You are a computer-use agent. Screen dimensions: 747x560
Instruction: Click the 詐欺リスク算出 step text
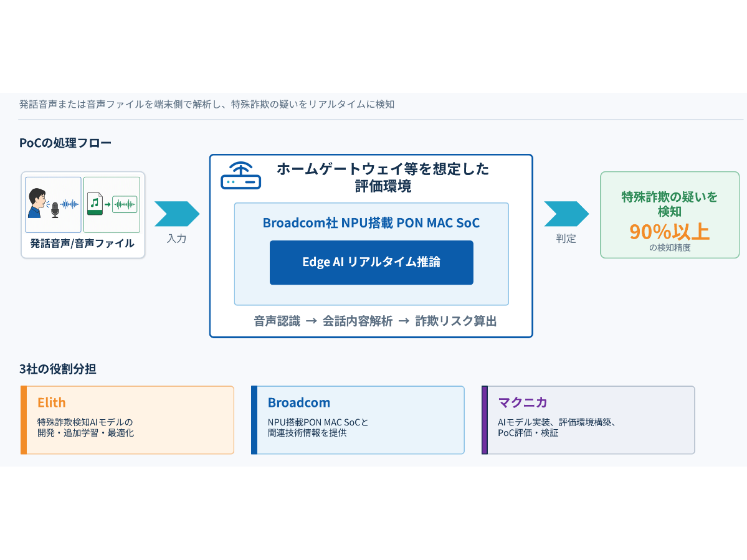coord(456,321)
